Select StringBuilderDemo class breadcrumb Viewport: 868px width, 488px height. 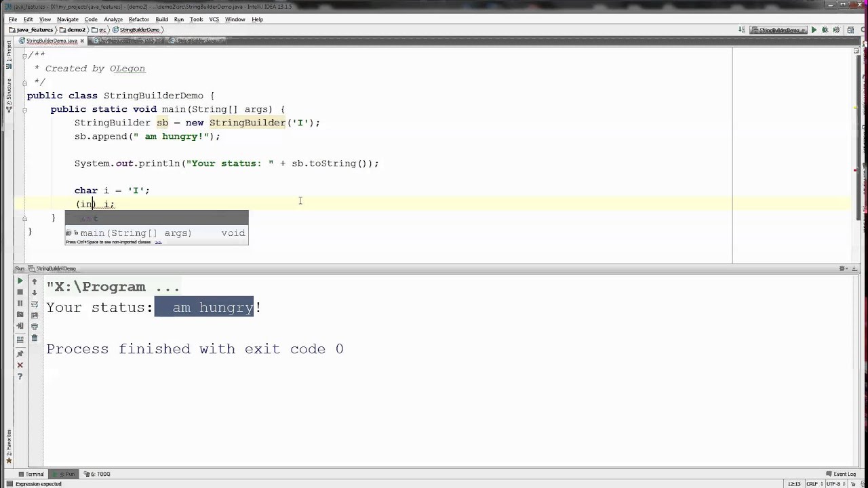pyautogui.click(x=136, y=30)
